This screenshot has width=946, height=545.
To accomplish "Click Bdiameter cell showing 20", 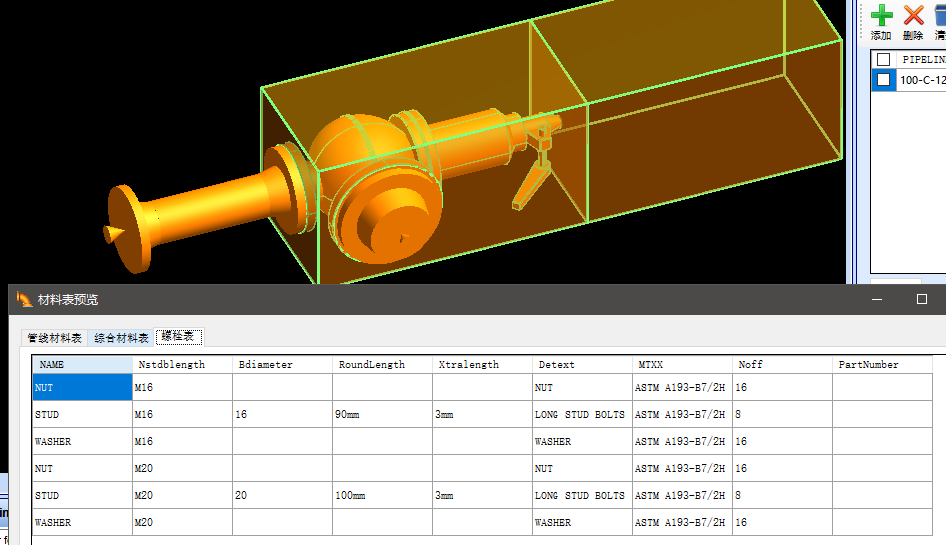I will tap(282, 496).
